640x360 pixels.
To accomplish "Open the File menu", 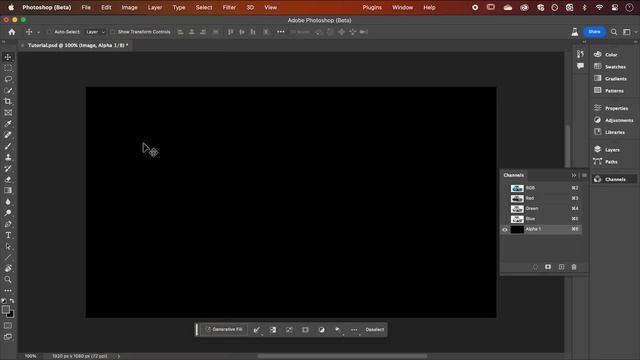I will (x=86, y=7).
